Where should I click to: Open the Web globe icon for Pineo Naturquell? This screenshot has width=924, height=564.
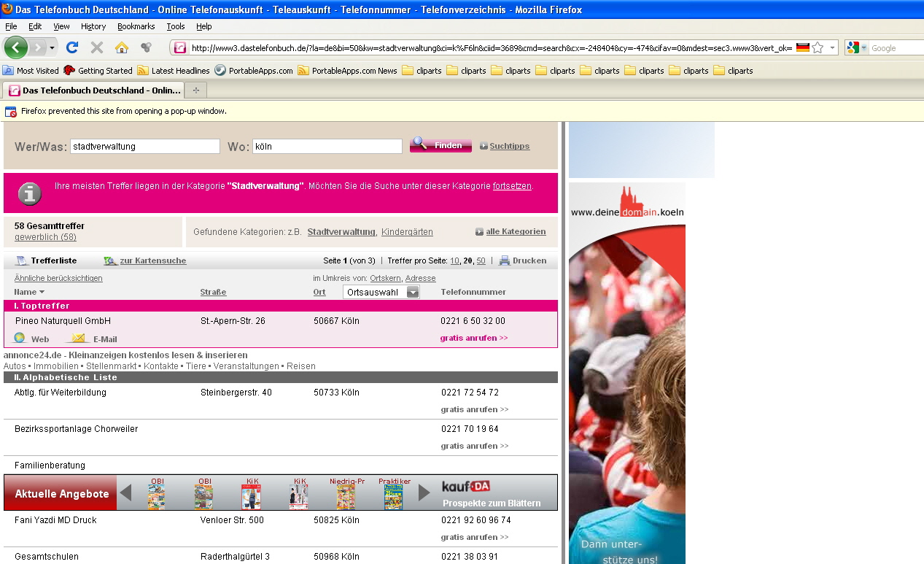pos(20,339)
